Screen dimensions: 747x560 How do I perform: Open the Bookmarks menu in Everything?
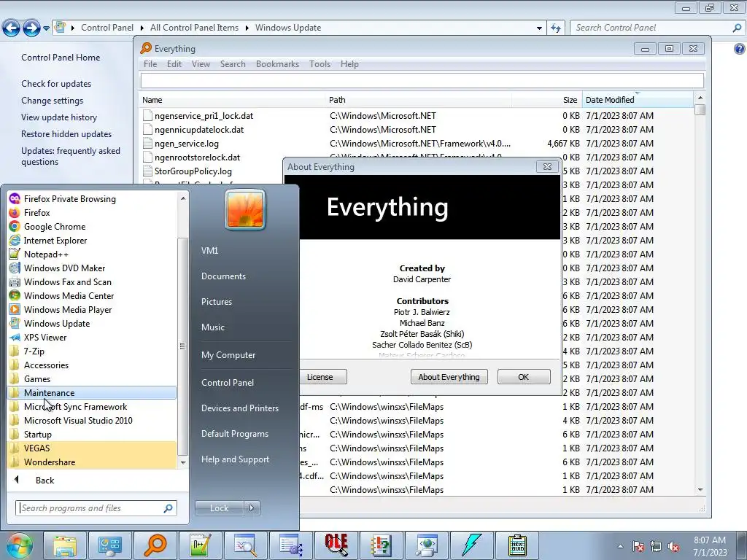(x=277, y=64)
